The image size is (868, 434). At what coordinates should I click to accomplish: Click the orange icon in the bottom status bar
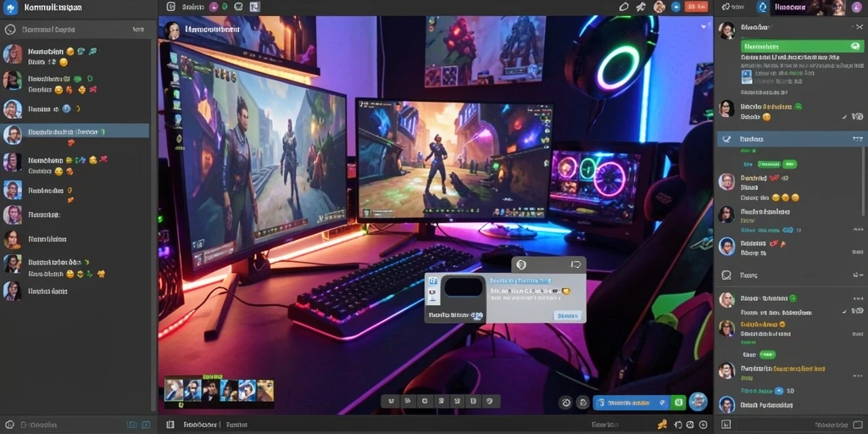click(x=665, y=425)
